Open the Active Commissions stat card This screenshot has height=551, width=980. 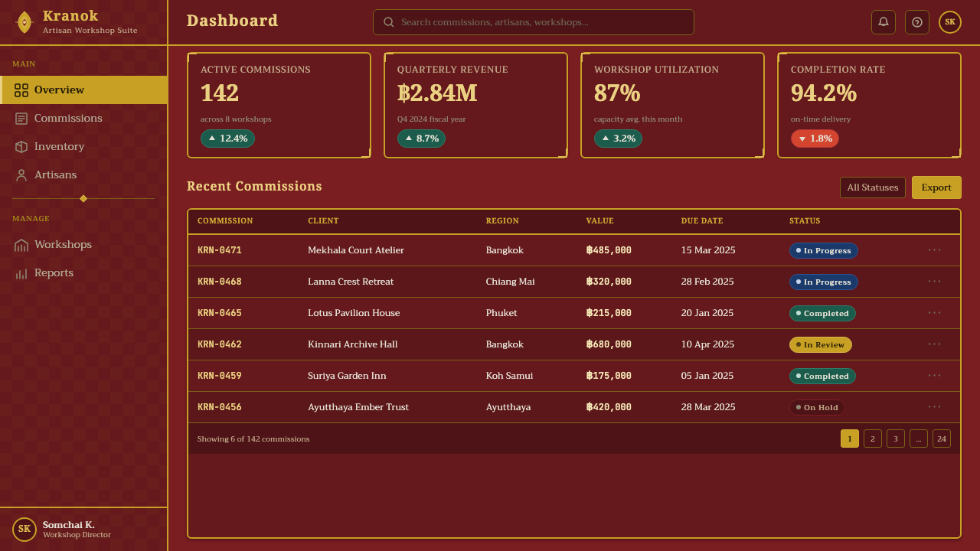click(279, 105)
